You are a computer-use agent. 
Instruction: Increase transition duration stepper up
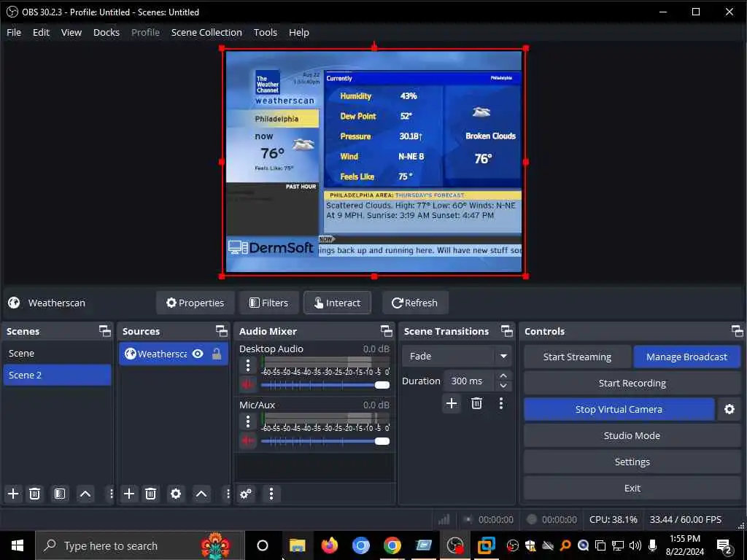coord(503,376)
